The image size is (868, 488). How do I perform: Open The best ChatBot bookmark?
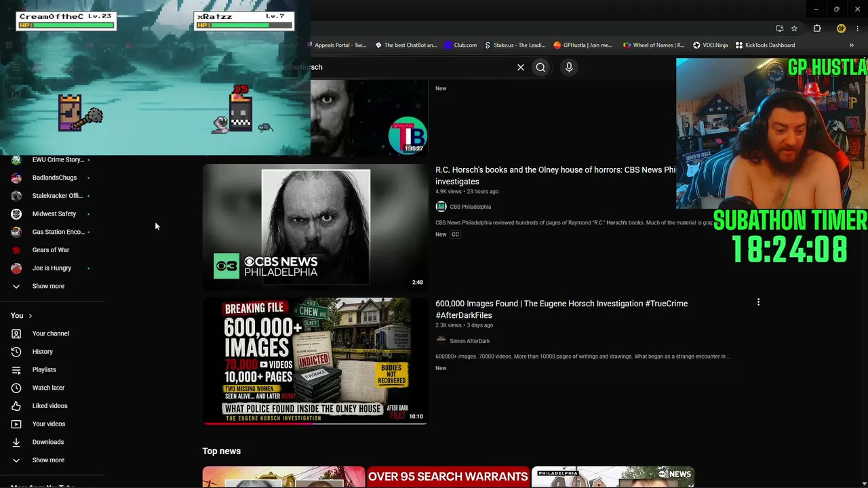(x=406, y=45)
